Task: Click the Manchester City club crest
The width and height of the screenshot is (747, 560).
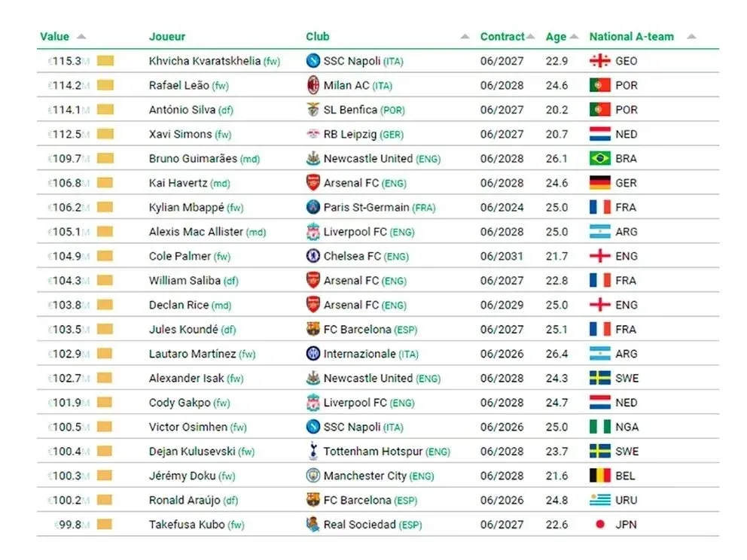Action: point(313,476)
